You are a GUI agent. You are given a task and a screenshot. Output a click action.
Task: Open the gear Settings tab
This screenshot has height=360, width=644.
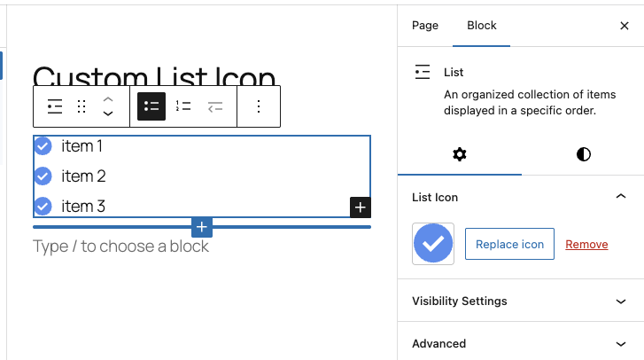[459, 154]
